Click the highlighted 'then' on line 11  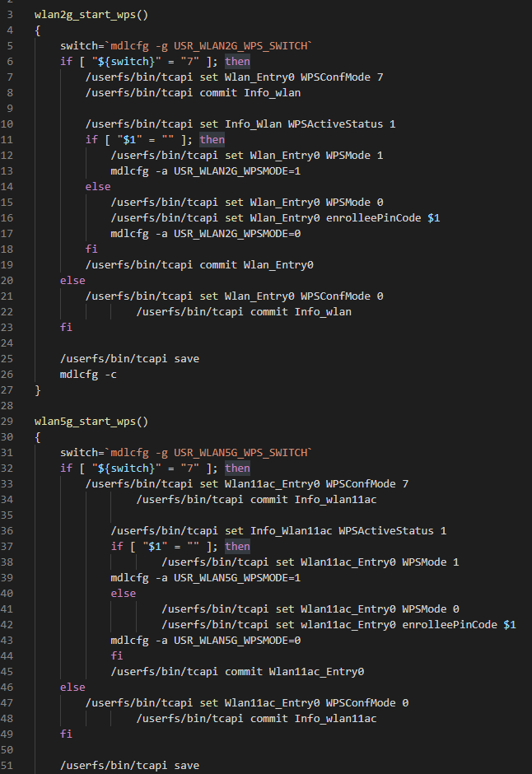point(212,140)
